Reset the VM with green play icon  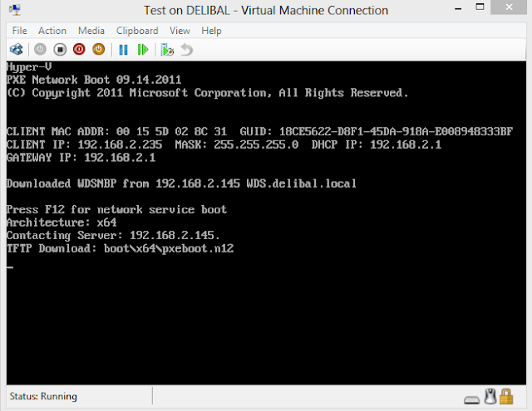(x=142, y=50)
